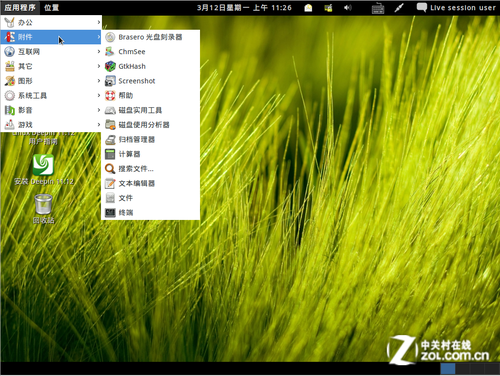This screenshot has height=376, width=500.
Task: Select the Brasero 光盘刻录器 label
Action: (x=150, y=37)
